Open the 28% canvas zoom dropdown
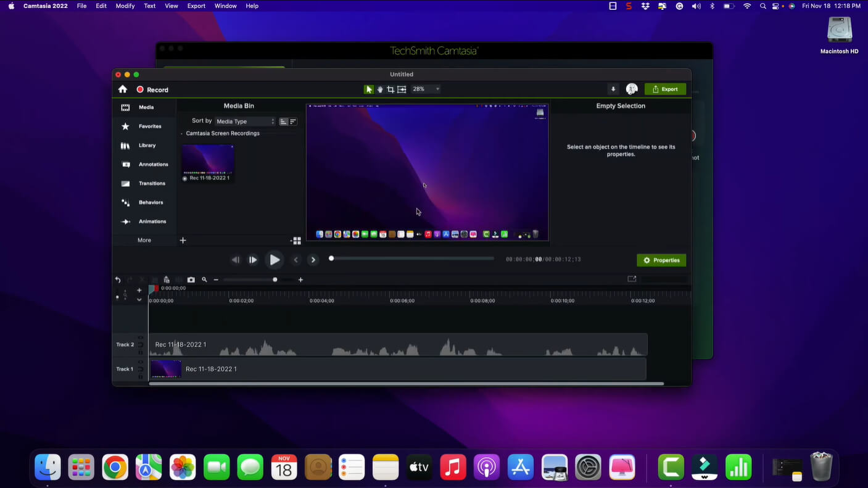 pyautogui.click(x=426, y=89)
